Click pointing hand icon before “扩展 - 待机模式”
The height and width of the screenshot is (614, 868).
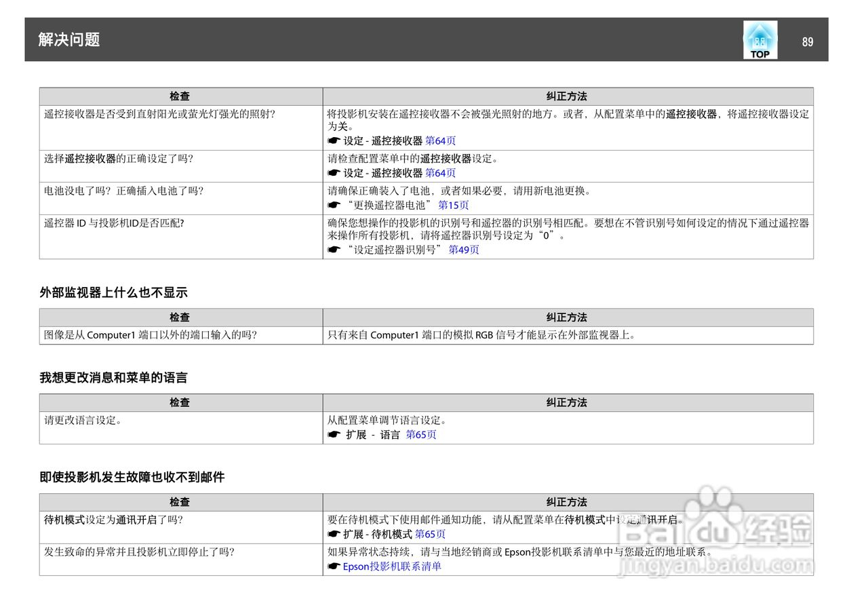334,535
